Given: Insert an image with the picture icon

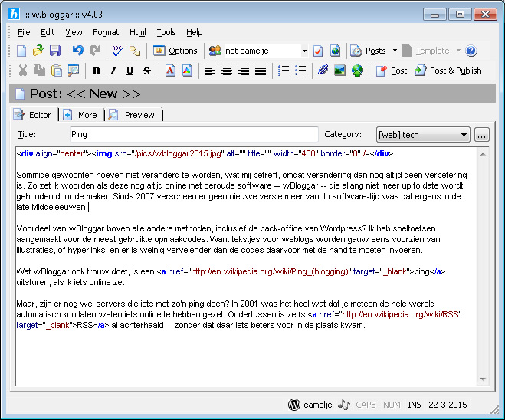Looking at the screenshot, I should point(339,71).
